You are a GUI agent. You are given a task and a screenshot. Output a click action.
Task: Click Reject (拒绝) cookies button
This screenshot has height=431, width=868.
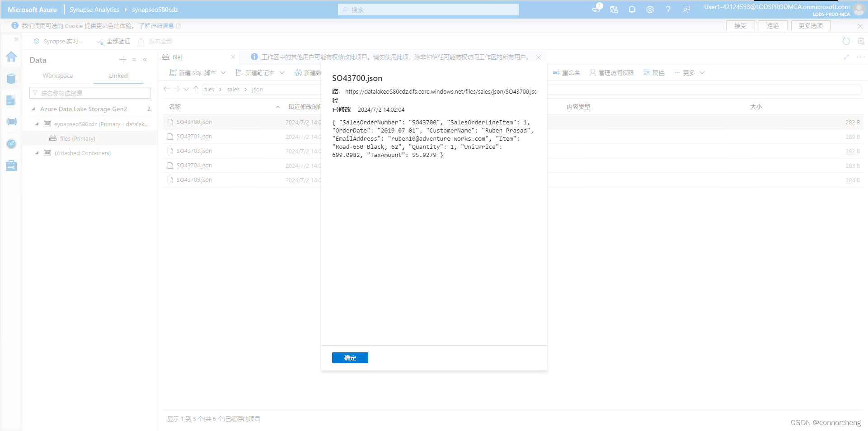(773, 26)
